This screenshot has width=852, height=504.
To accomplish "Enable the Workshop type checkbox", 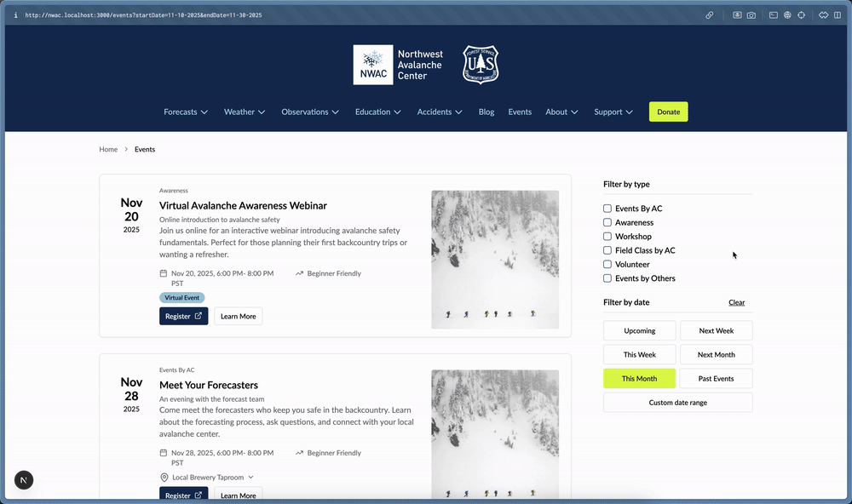I will coord(607,237).
